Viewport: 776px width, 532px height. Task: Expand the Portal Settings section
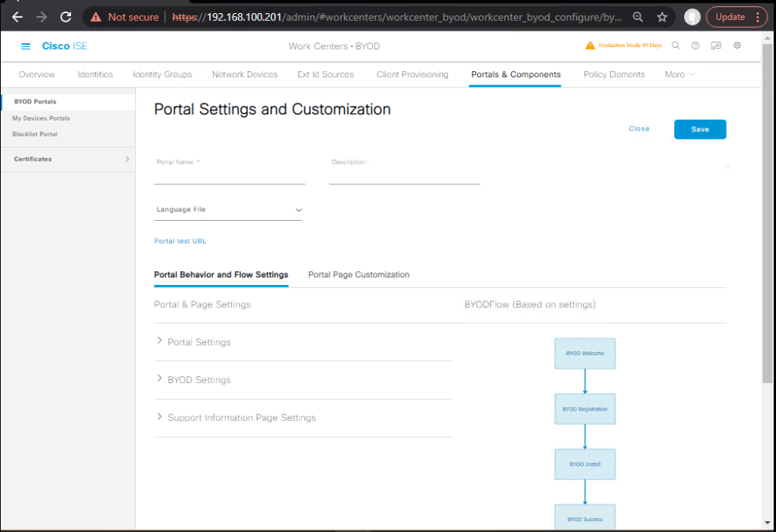point(159,341)
